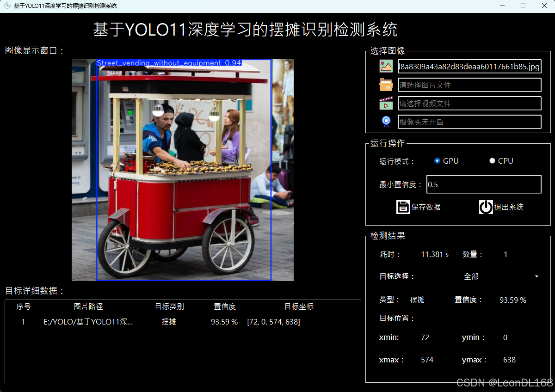Viewport: 555px width, 392px height.
Task: Click the 图片路径 column header
Action: [x=88, y=306]
